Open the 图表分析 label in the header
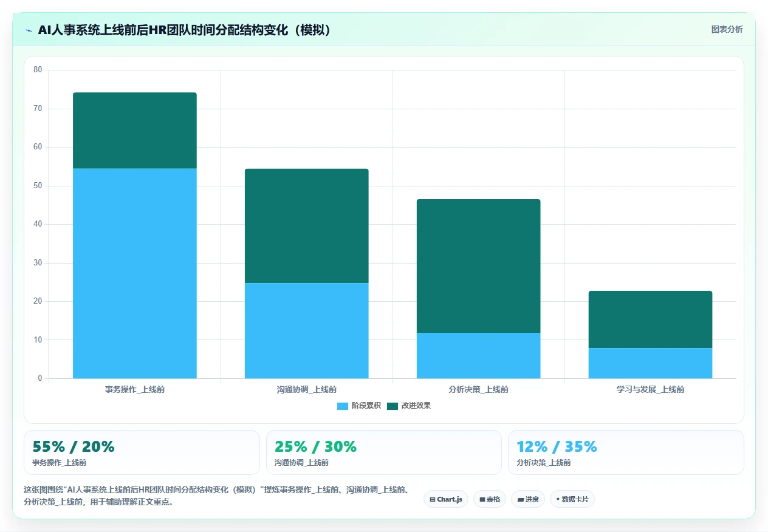This screenshot has width=768, height=532. (x=727, y=29)
